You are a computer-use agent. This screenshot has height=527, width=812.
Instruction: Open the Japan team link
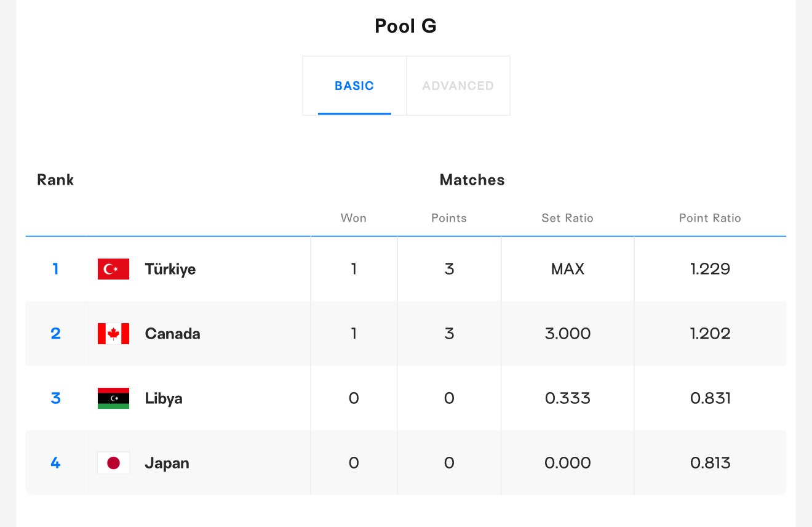[167, 463]
